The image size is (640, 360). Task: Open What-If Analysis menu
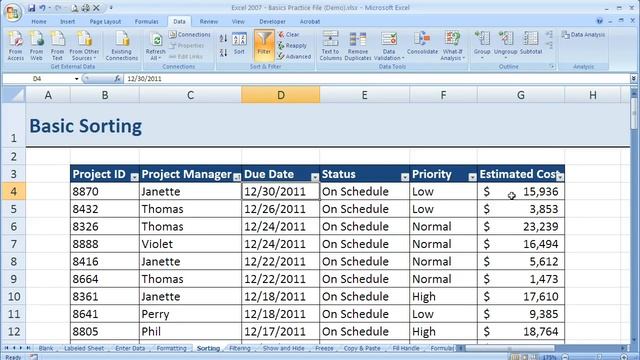452,46
